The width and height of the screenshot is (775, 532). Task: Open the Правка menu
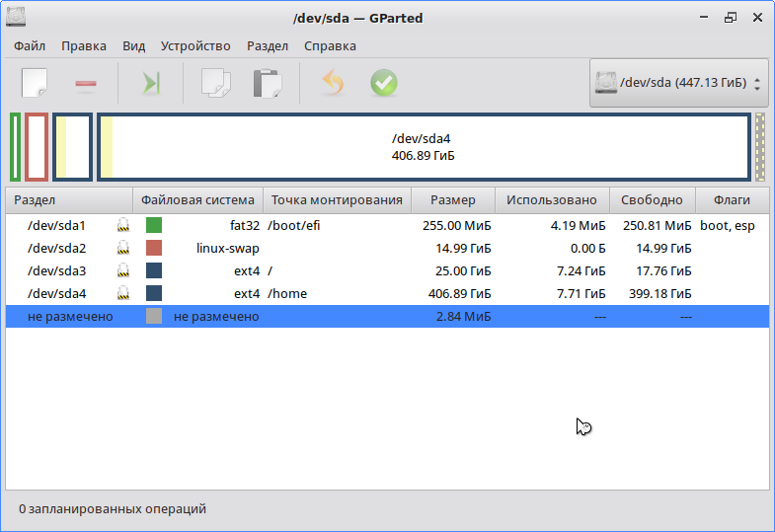pos(84,46)
